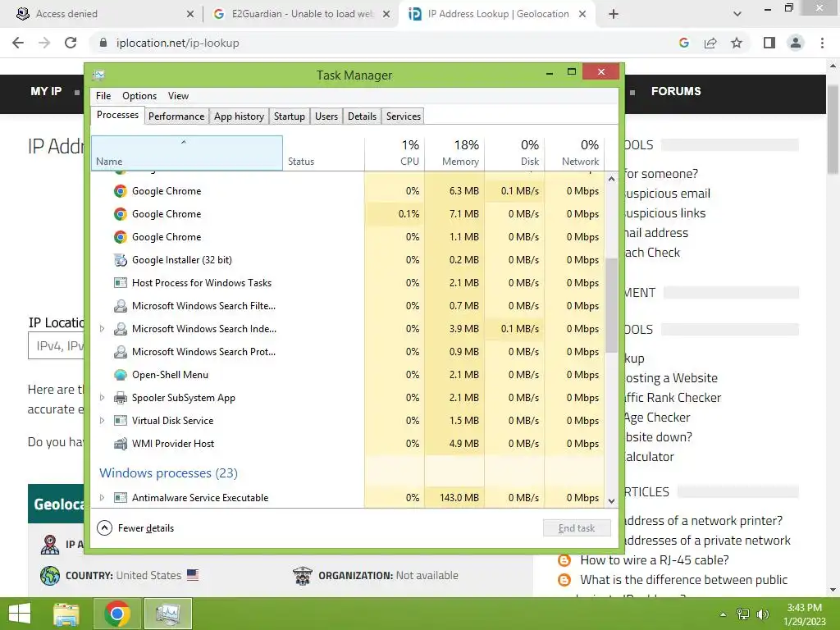Switch to the Services tab
The width and height of the screenshot is (840, 630).
(x=404, y=116)
